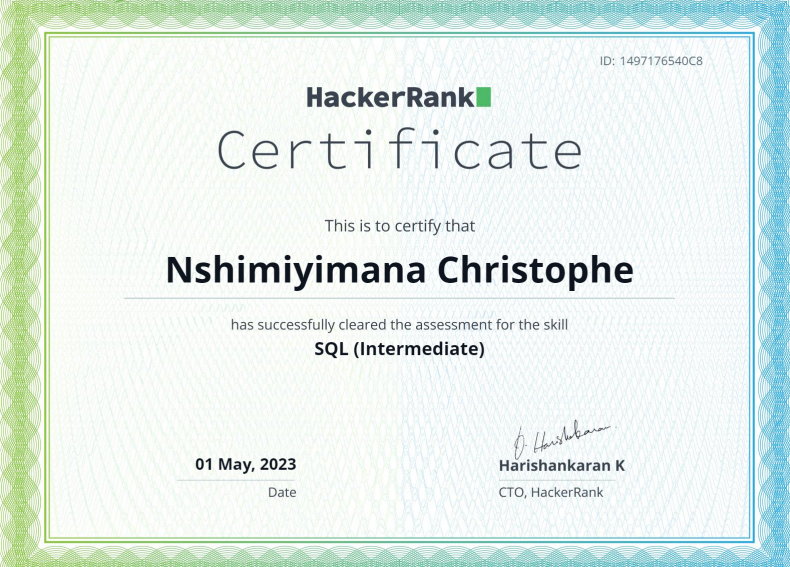Screen dimensions: 790x567
Task: Click the date 01 May, 2023
Action: click(x=246, y=464)
